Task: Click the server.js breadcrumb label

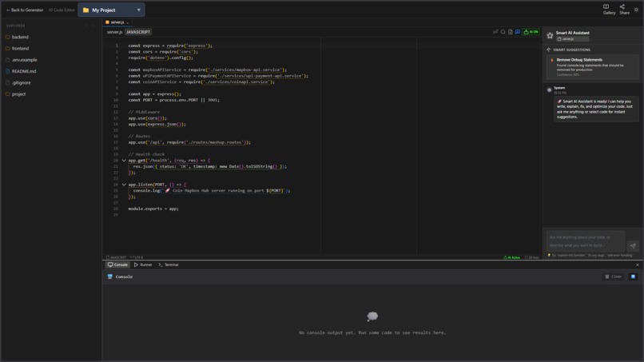Action: coord(114,32)
